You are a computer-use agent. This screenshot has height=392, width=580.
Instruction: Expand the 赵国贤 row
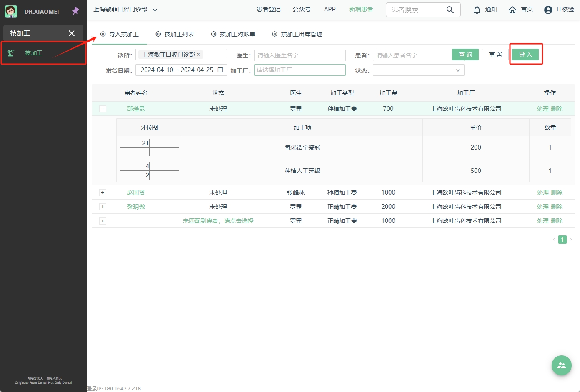102,193
